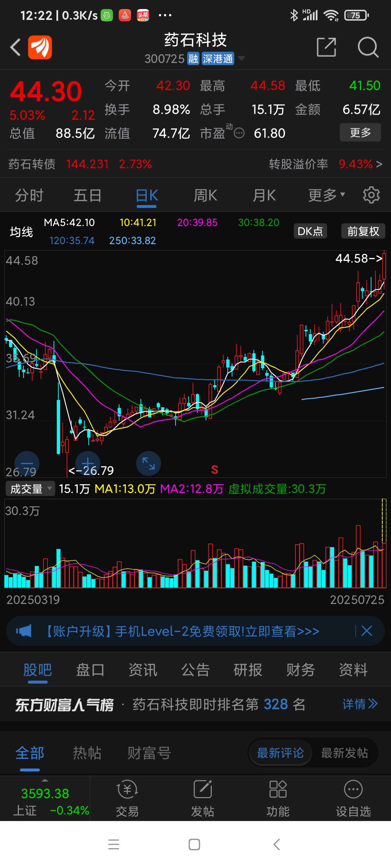Switch to 周K chart tab
This screenshot has height=868, width=391.
click(x=205, y=195)
